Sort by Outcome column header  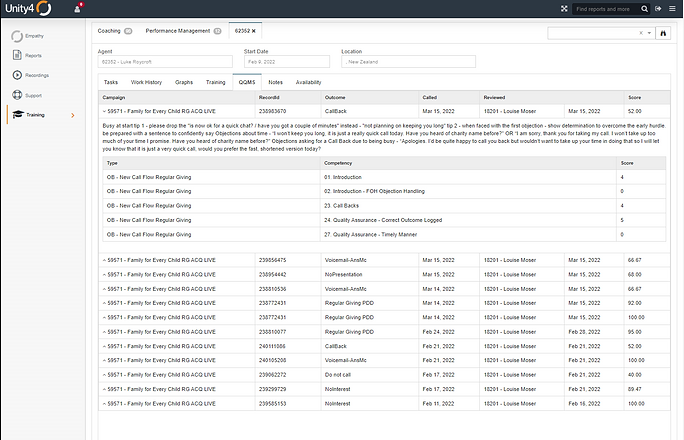(370, 97)
